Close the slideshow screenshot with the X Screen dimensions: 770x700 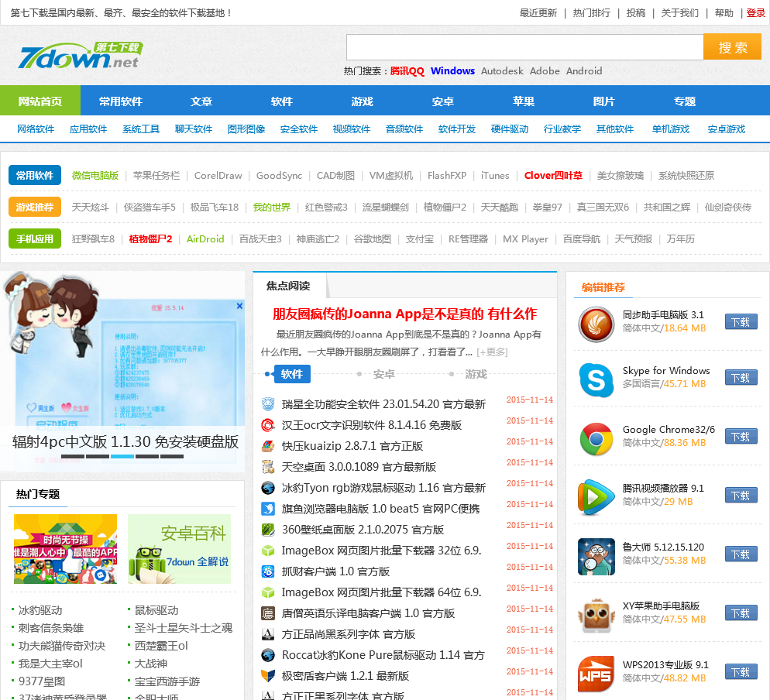pyautogui.click(x=239, y=306)
